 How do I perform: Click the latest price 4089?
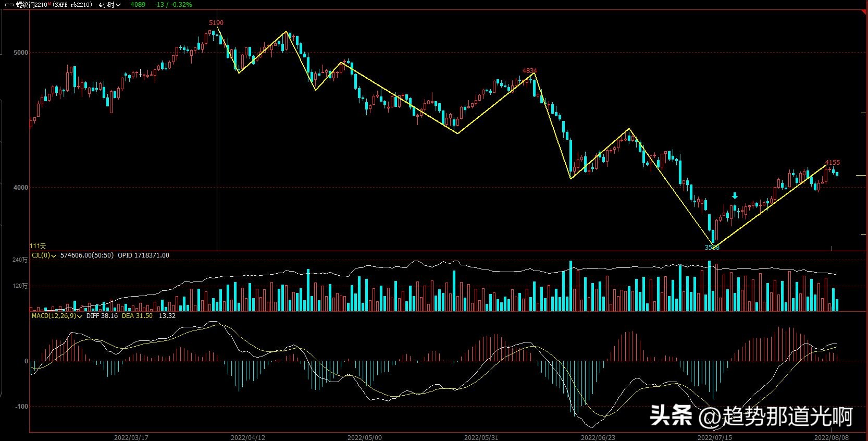click(138, 5)
